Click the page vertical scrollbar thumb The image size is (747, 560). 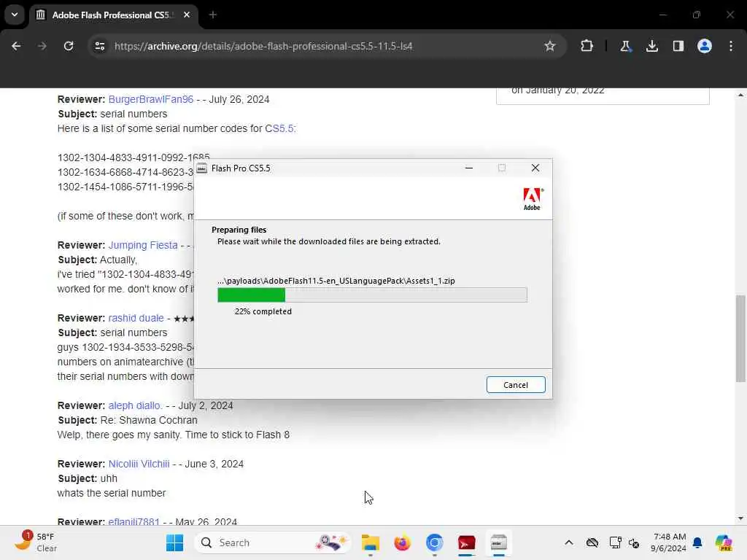coord(740,338)
